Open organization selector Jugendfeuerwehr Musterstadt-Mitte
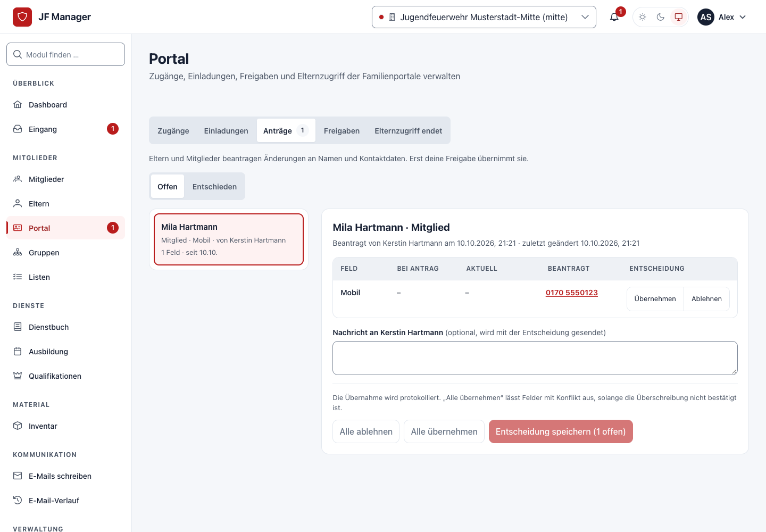The width and height of the screenshot is (766, 532). pos(484,17)
